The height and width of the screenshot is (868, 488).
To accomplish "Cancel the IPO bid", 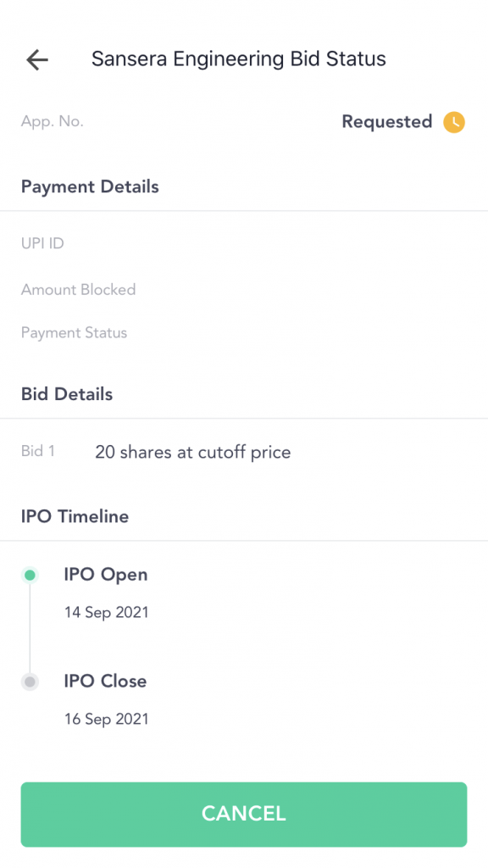I will pyautogui.click(x=244, y=815).
